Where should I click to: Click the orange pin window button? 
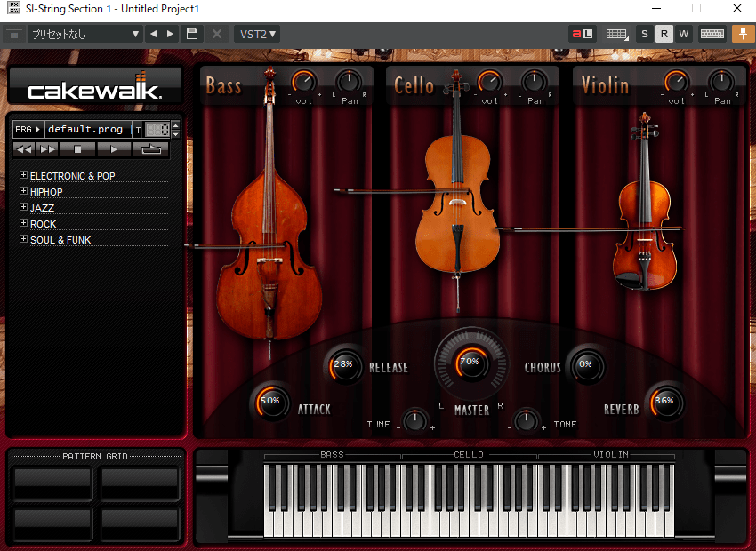[x=743, y=34]
